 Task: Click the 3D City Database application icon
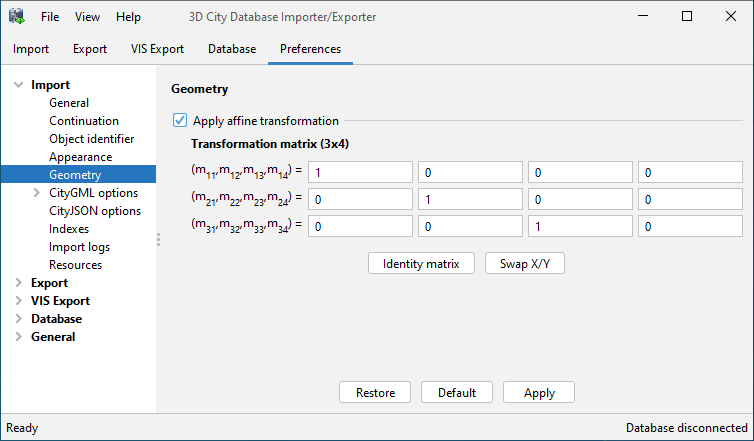16,16
